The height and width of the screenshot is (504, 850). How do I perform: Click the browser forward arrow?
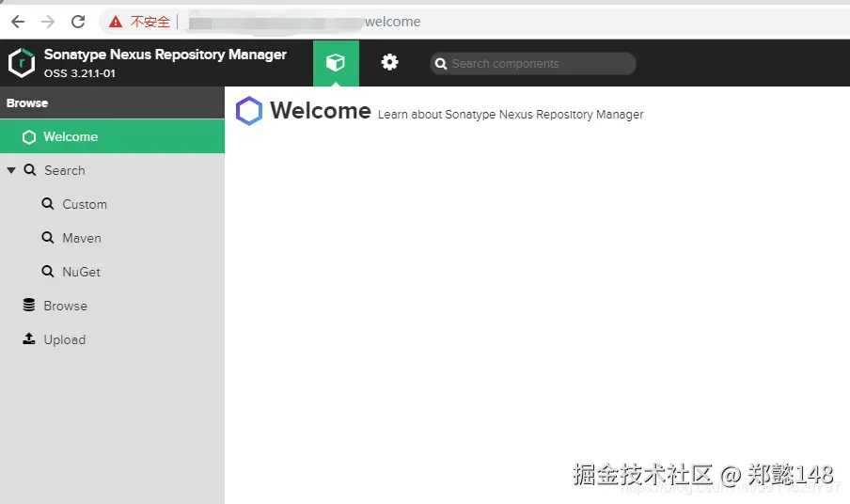(48, 22)
